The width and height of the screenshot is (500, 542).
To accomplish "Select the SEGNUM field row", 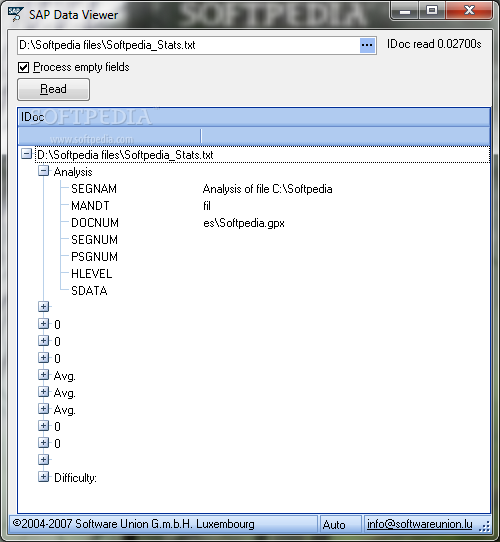I will [x=94, y=240].
